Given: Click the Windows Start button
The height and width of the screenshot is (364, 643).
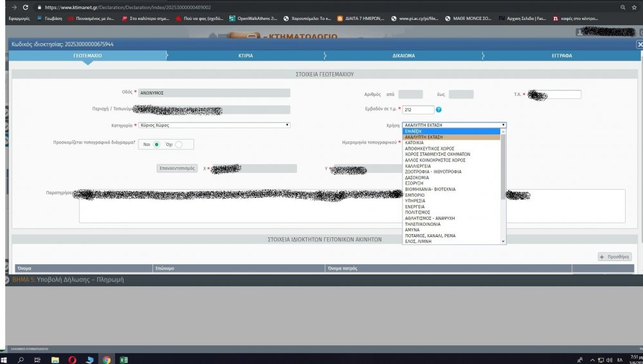Looking at the screenshot, I should click(x=5, y=359).
